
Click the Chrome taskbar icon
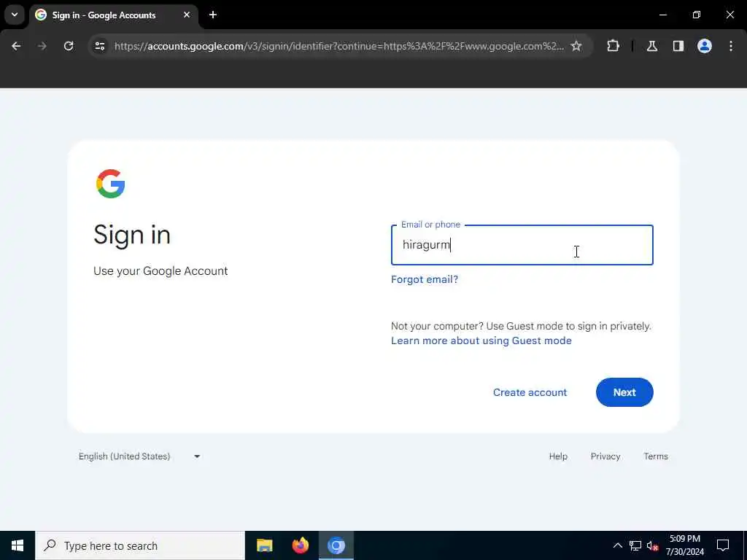pyautogui.click(x=336, y=545)
